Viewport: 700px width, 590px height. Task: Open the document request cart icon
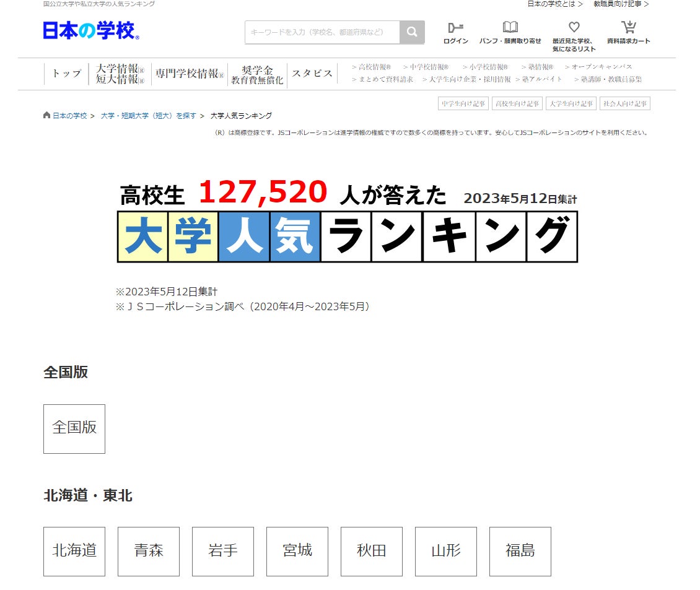coord(629,27)
